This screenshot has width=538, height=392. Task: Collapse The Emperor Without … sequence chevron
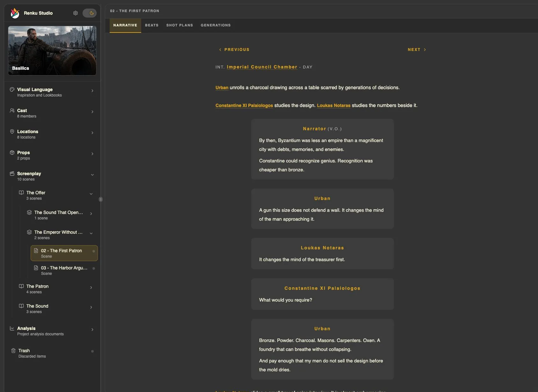[91, 233]
